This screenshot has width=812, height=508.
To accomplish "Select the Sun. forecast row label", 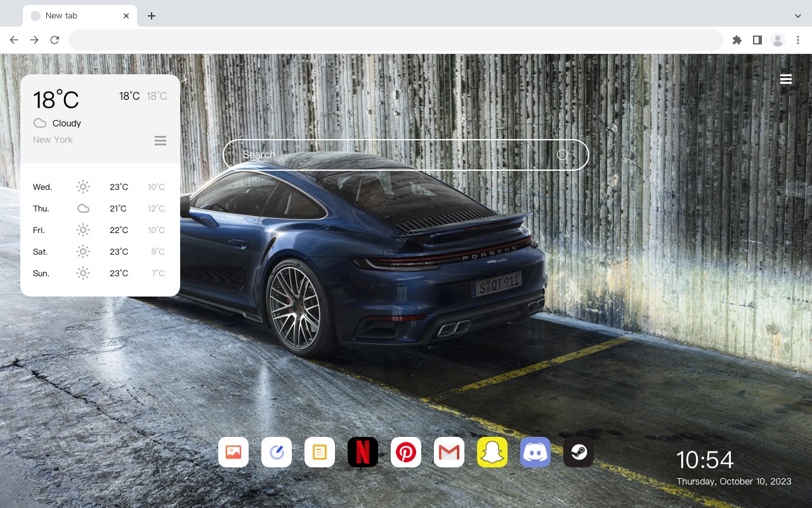I will [41, 273].
